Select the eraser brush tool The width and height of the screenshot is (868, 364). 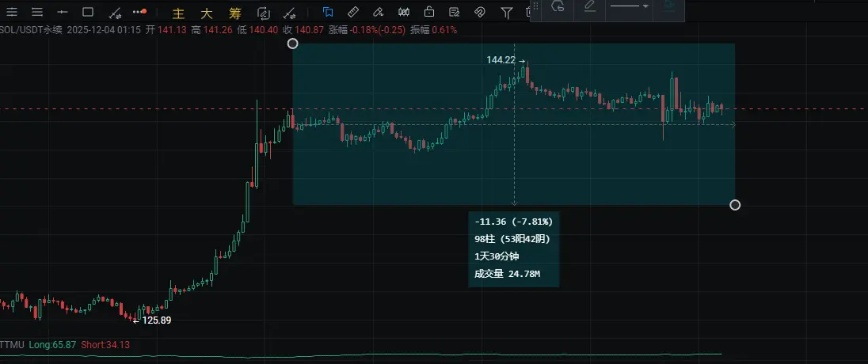pos(378,12)
